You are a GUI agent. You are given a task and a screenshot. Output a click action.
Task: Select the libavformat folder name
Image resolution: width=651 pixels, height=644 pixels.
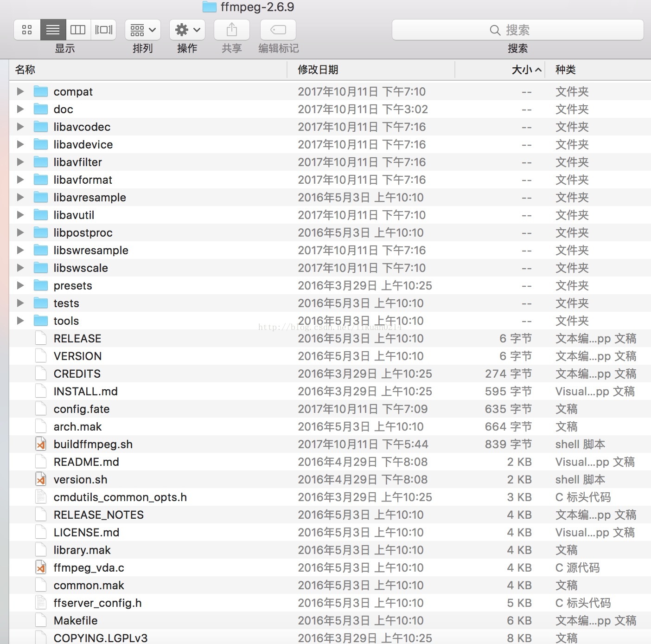pos(83,180)
